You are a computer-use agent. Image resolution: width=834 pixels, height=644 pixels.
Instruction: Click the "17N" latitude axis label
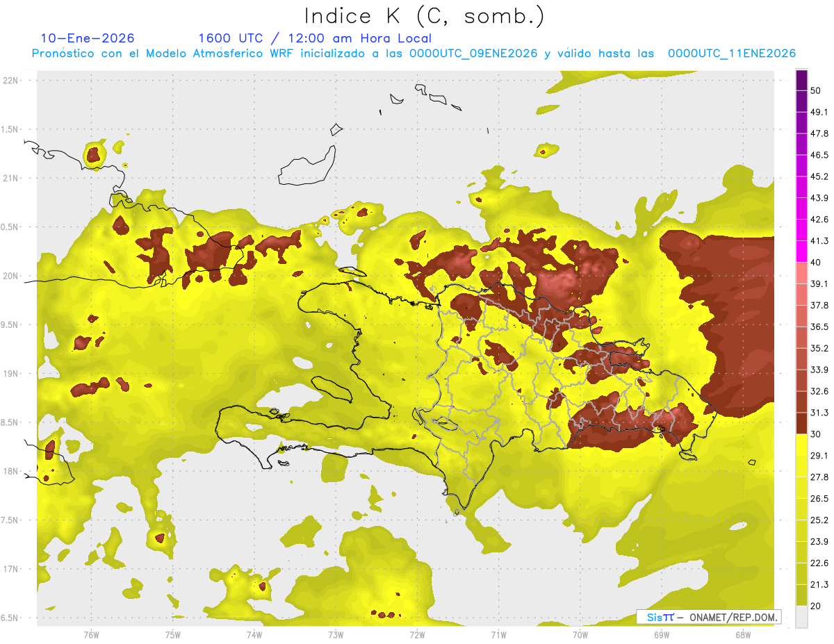pyautogui.click(x=12, y=569)
